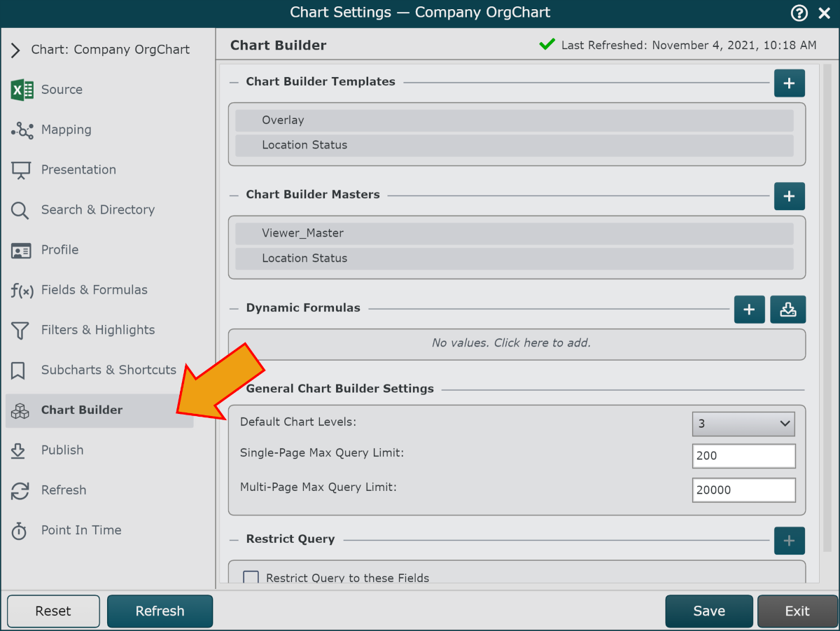Switch to Subcharts & Shortcuts tab

(108, 370)
